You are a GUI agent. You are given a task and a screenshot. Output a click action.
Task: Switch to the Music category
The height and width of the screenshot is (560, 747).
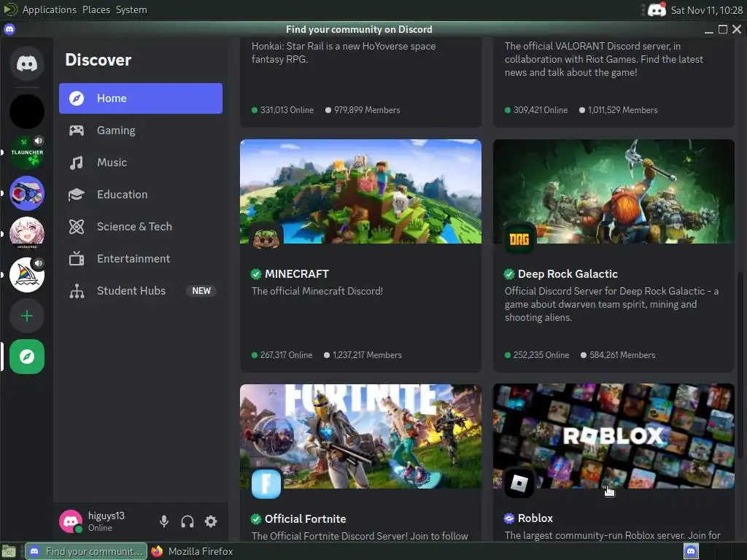click(x=141, y=163)
